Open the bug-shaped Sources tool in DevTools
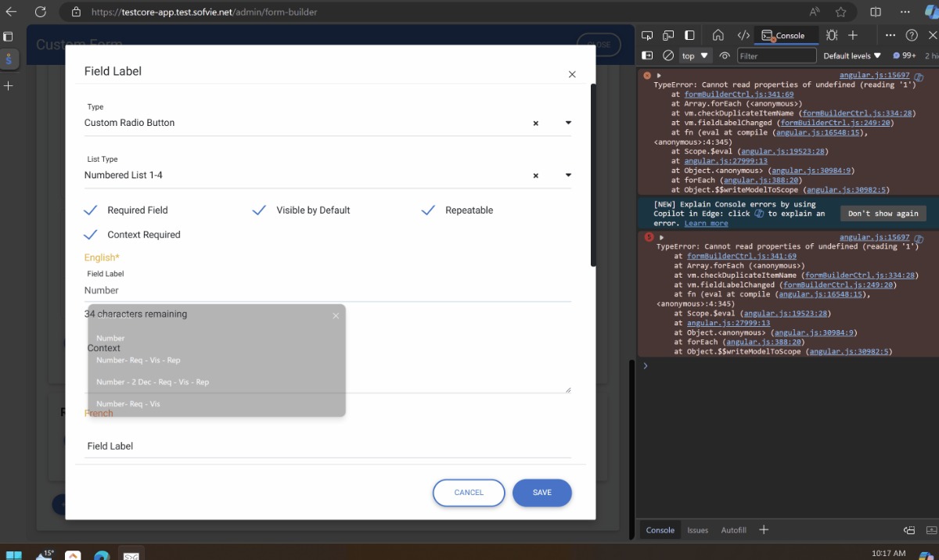939x560 pixels. pos(831,35)
